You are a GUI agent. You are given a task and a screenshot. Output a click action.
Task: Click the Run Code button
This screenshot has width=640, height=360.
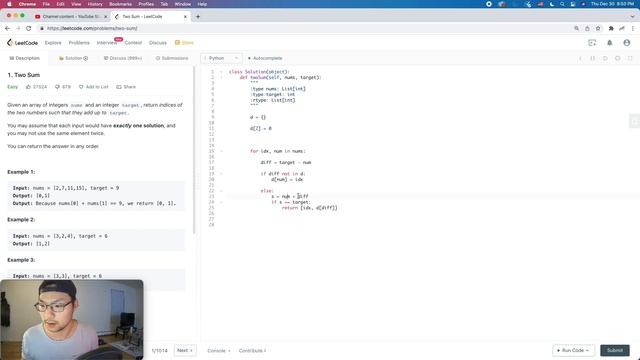[573, 350]
